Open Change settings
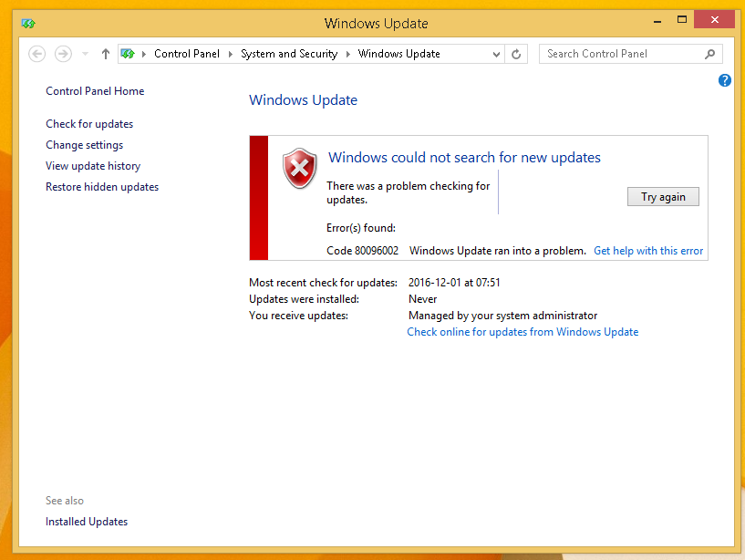This screenshot has width=745, height=560. click(84, 145)
